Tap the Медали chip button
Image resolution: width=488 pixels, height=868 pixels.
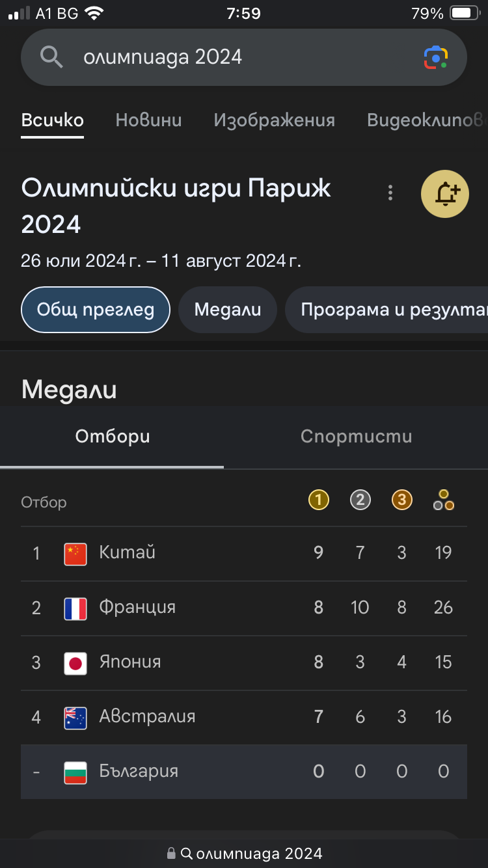coord(228,309)
